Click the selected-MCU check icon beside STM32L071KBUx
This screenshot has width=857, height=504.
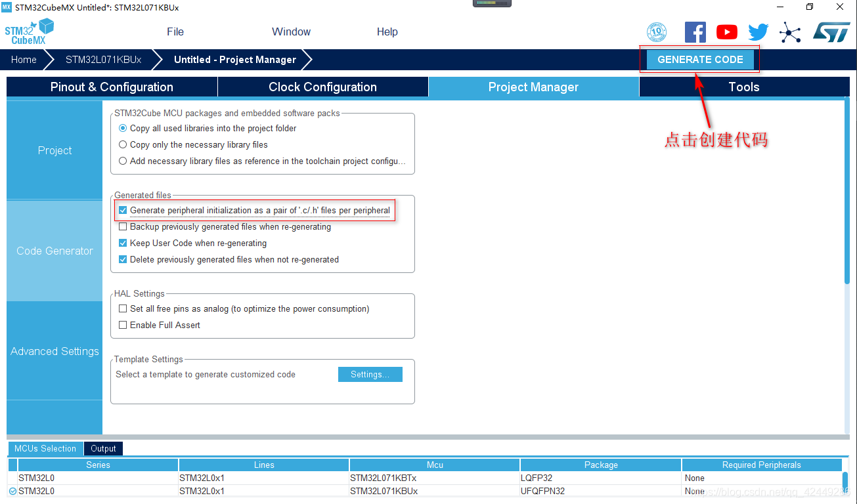point(12,491)
